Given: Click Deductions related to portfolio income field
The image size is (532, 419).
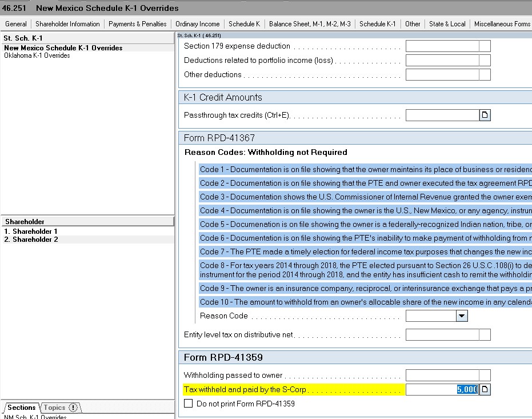Looking at the screenshot, I should pos(442,61).
